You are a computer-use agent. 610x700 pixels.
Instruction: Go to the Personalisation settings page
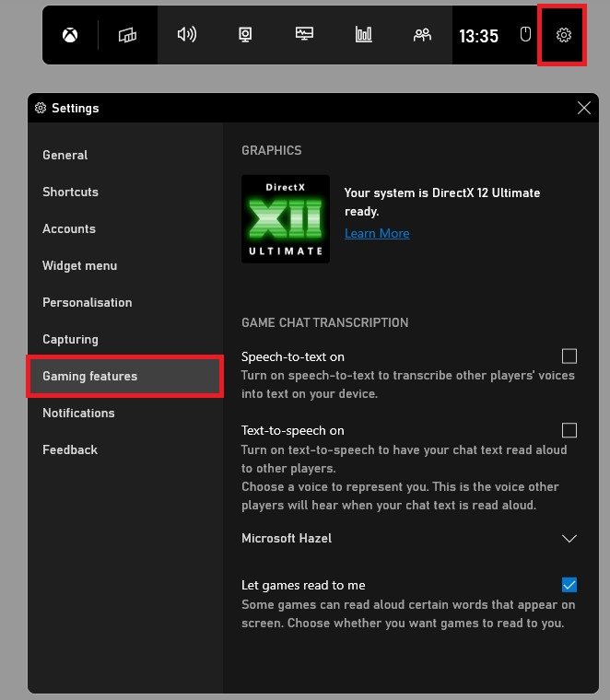pyautogui.click(x=87, y=302)
